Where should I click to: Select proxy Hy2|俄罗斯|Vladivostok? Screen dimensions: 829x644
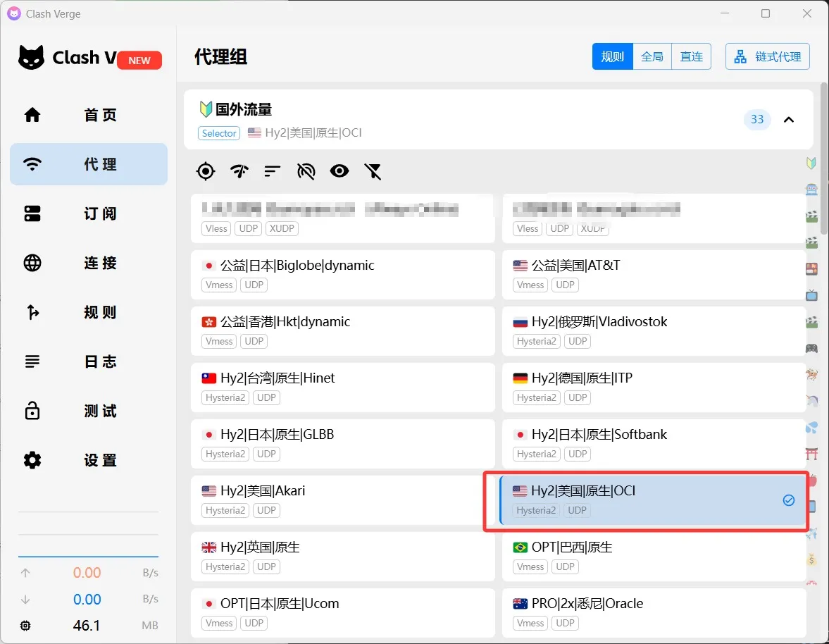pyautogui.click(x=654, y=331)
